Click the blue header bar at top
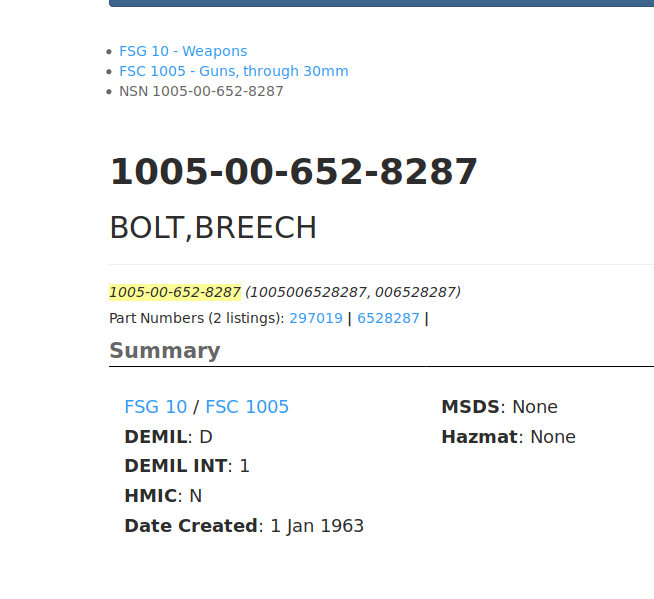654x599 pixels. point(381,3)
